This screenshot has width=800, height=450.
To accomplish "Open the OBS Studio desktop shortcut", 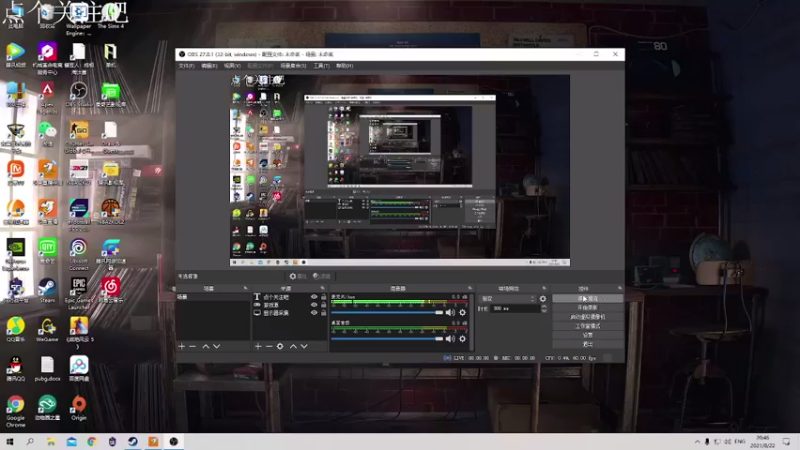I will (79, 95).
